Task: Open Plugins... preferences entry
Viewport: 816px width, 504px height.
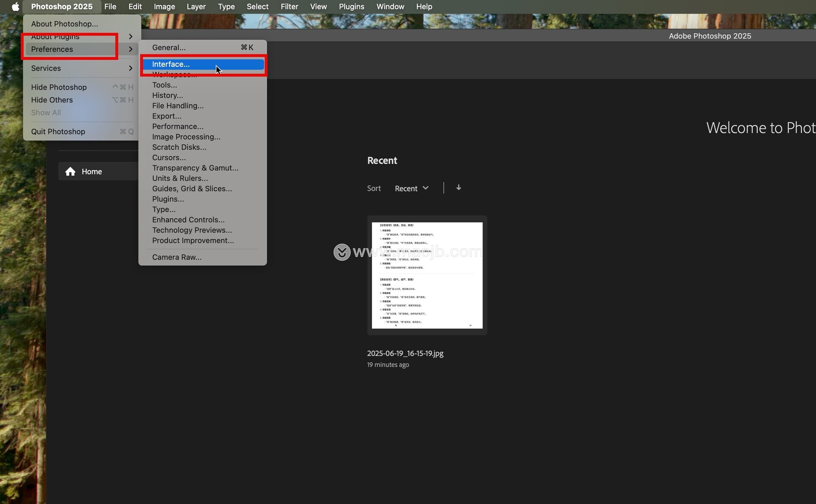Action: 203,199
